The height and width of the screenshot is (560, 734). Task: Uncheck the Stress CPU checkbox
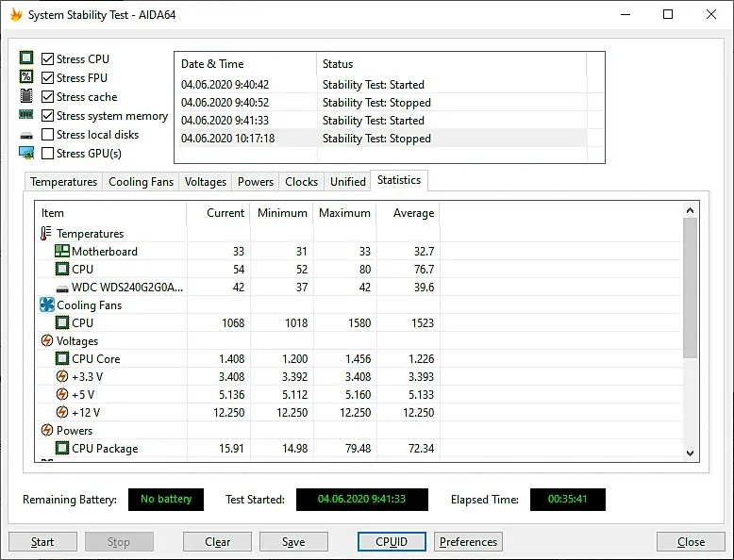[x=47, y=59]
